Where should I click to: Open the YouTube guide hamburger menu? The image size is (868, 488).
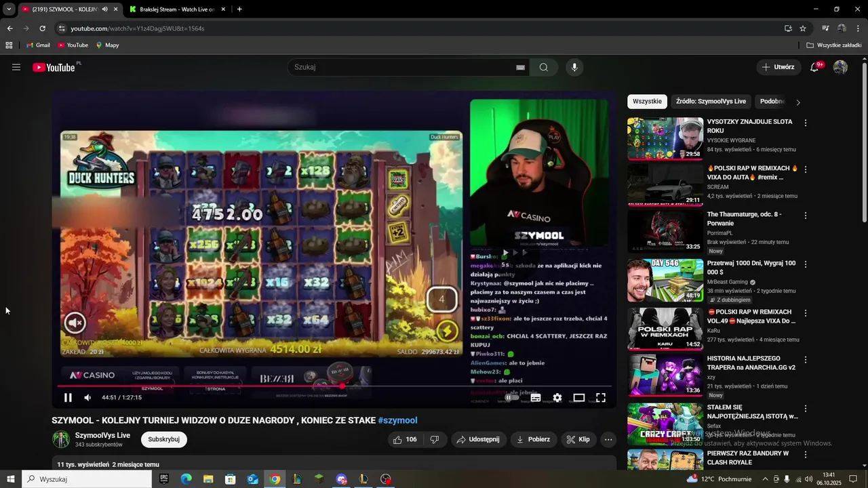point(16,67)
